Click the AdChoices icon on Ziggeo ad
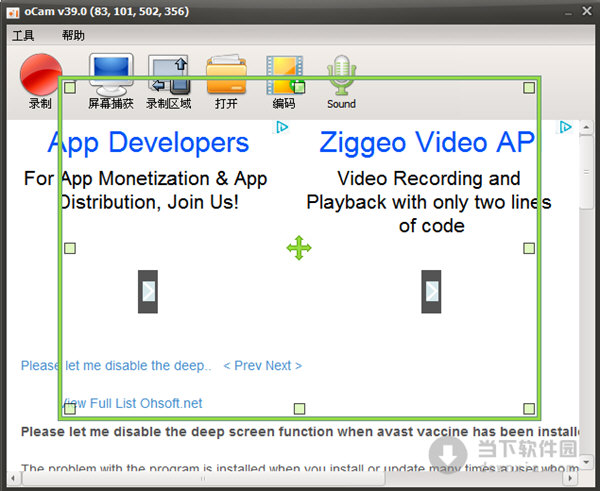 pos(565,127)
